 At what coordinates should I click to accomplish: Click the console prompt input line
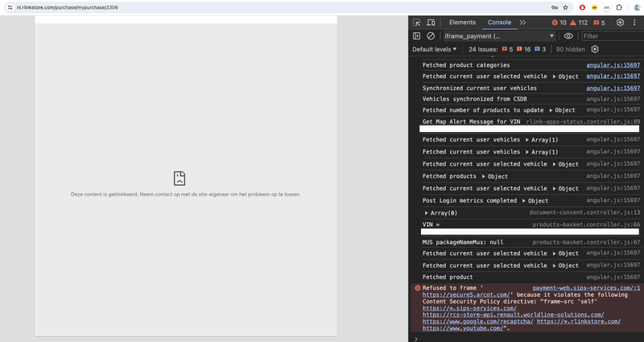pos(530,338)
